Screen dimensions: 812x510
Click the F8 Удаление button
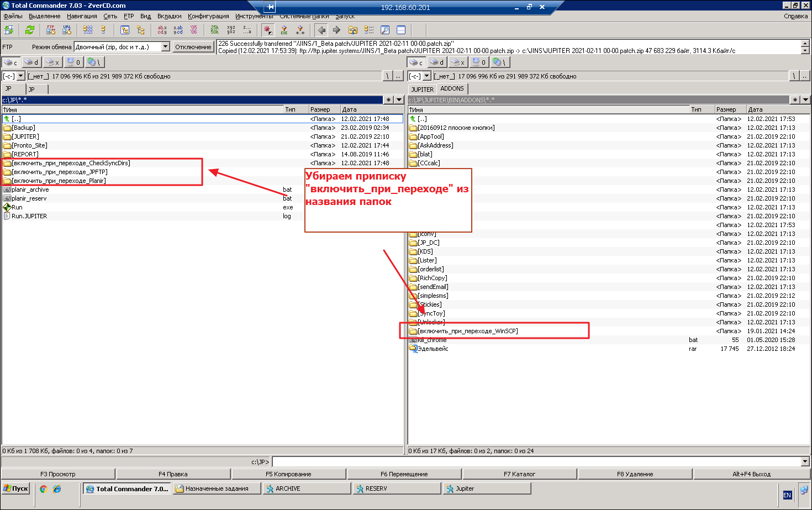click(x=635, y=474)
